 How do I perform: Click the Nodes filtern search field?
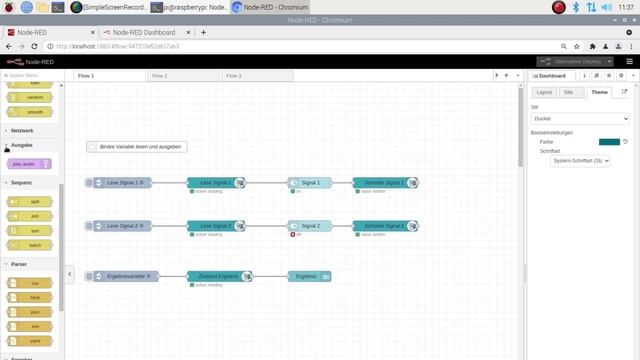point(33,76)
